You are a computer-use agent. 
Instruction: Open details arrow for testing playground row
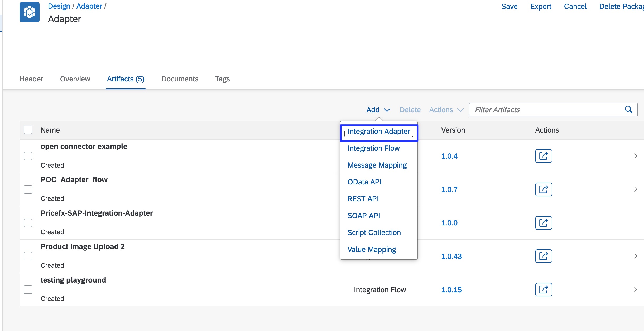(x=635, y=290)
